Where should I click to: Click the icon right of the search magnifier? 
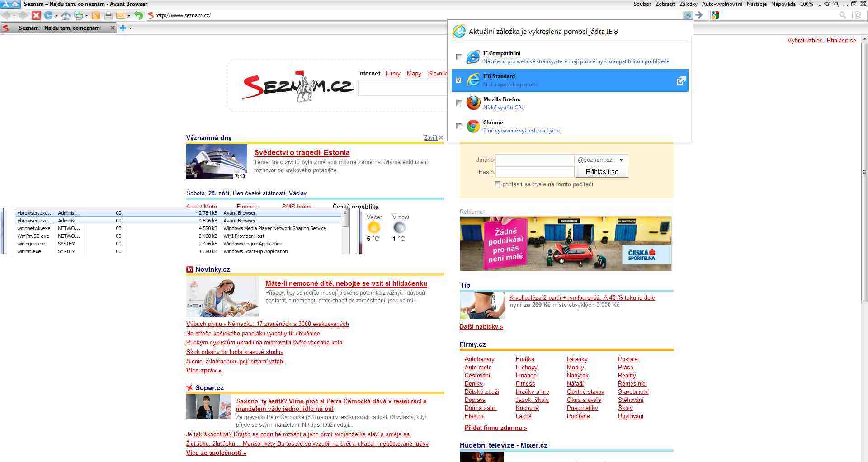click(858, 15)
